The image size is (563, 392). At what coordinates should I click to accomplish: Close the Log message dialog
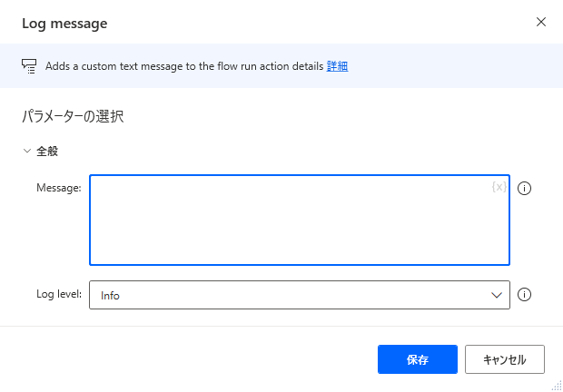[541, 22]
